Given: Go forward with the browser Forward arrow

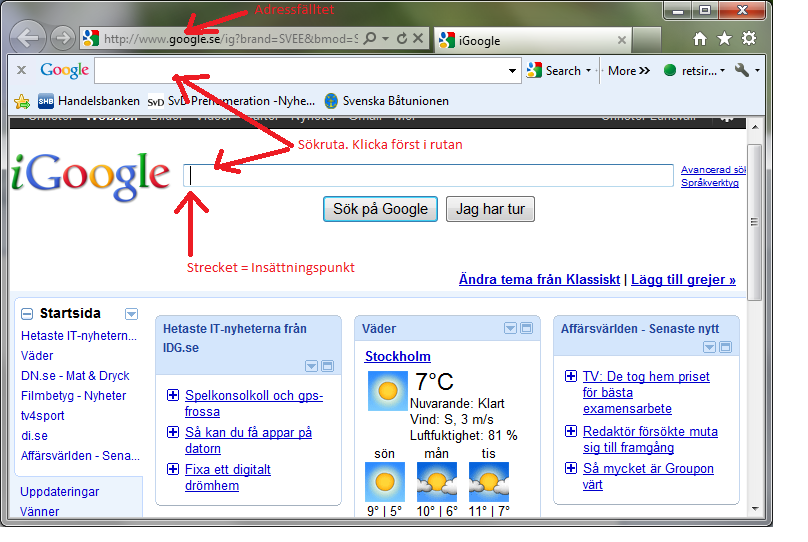Looking at the screenshot, I should pyautogui.click(x=63, y=38).
